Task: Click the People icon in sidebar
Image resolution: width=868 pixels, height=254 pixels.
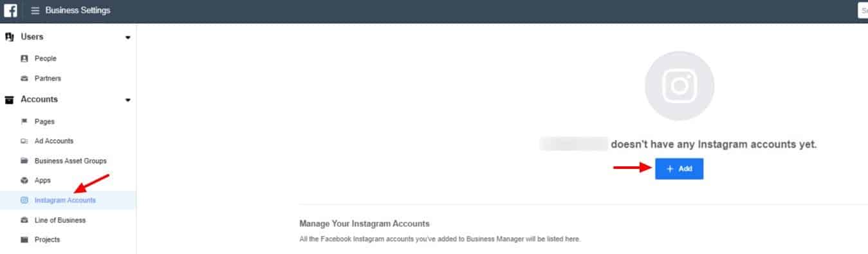Action: (24, 59)
